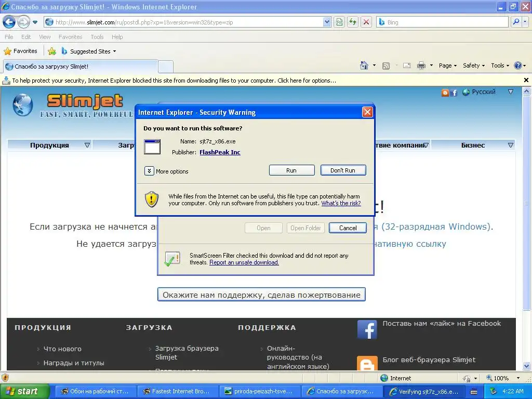Open the Safety command menu
Screen dimensions: 532x399
(474, 66)
